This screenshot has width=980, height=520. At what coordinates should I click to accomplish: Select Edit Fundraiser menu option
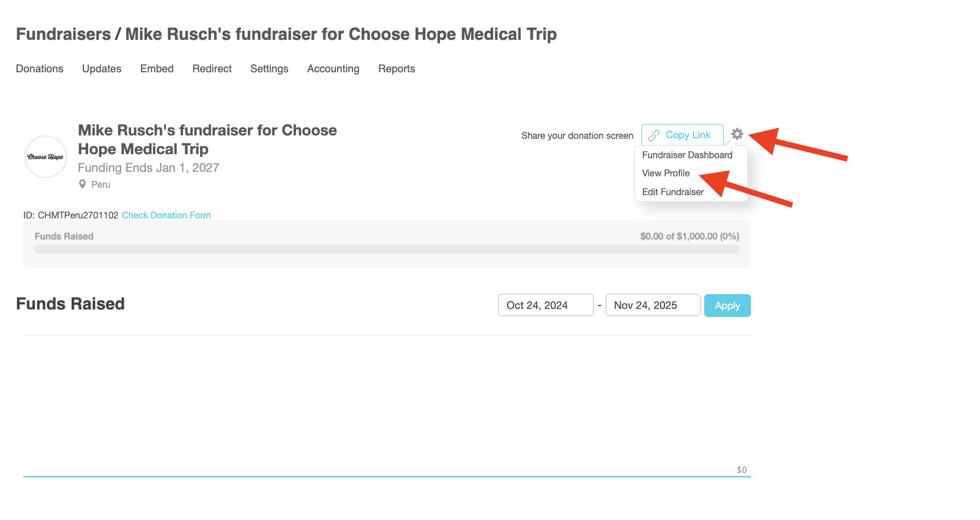673,192
